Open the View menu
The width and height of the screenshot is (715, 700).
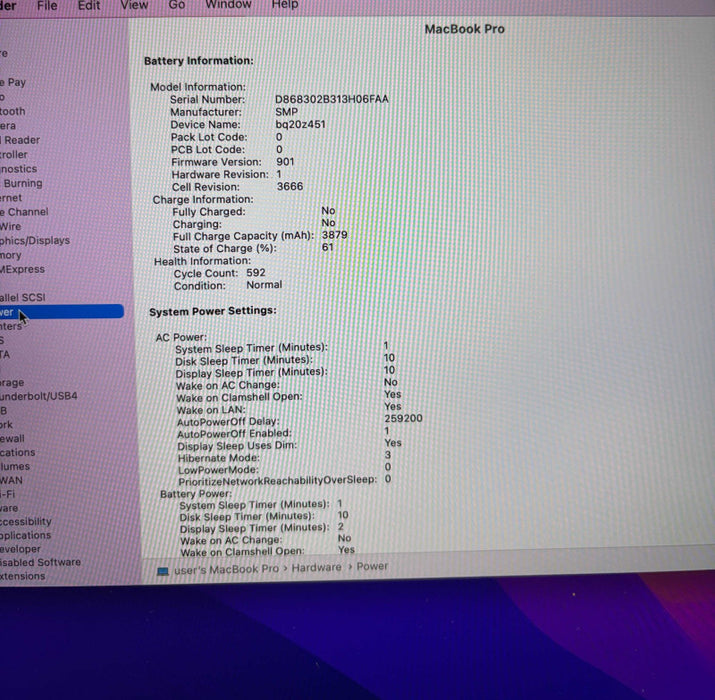134,5
